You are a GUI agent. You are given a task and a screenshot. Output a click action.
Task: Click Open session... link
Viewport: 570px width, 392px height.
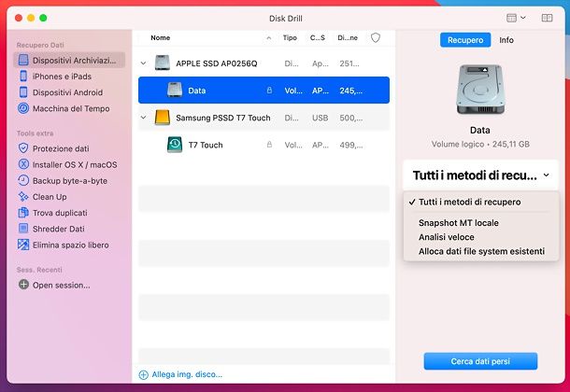61,286
